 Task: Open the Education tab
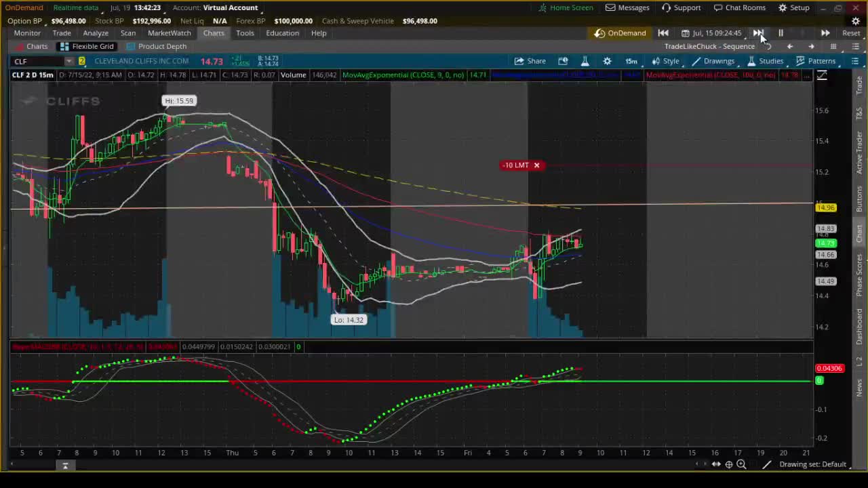(x=282, y=33)
